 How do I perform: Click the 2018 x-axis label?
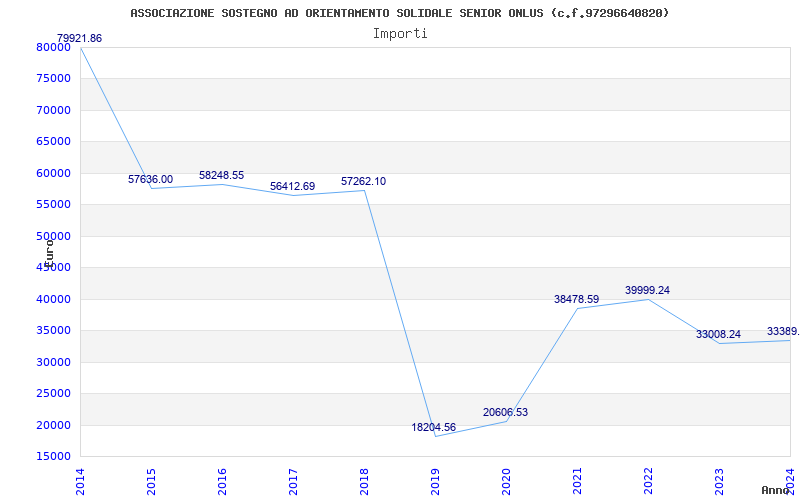point(364,482)
